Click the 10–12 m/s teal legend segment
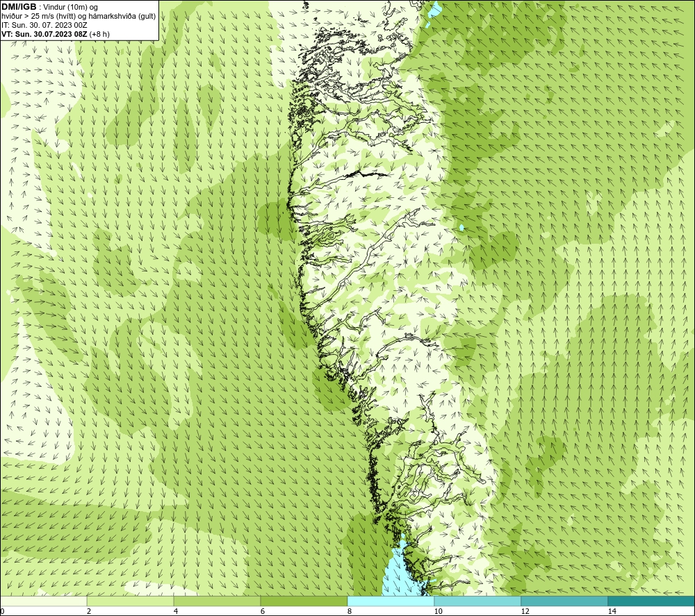Image resolution: width=695 pixels, height=616 pixels. click(x=478, y=601)
